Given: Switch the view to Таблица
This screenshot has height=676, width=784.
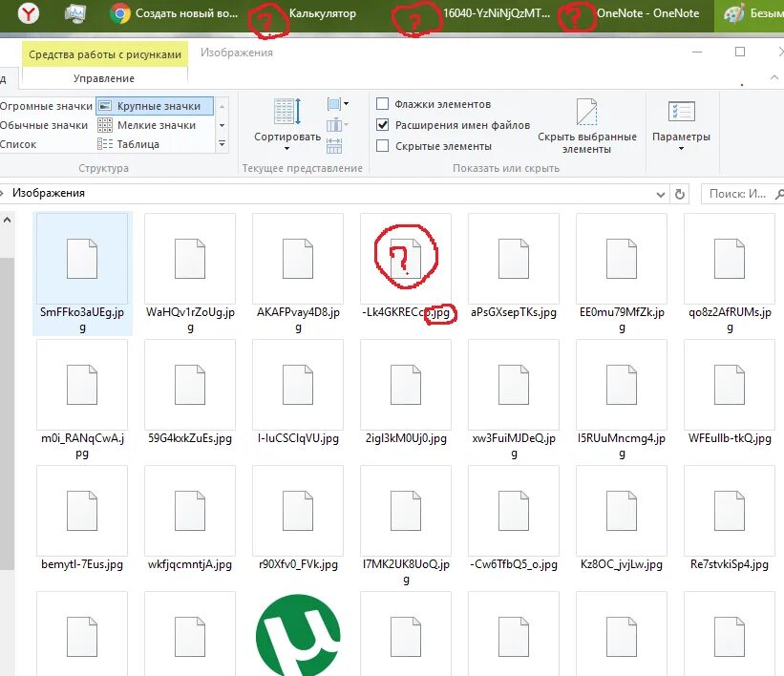Looking at the screenshot, I should (129, 144).
